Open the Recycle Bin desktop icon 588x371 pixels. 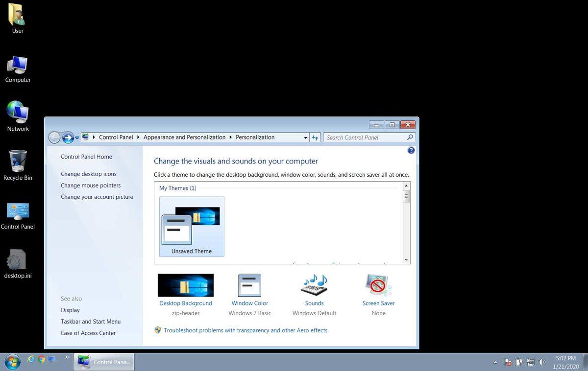point(18,162)
